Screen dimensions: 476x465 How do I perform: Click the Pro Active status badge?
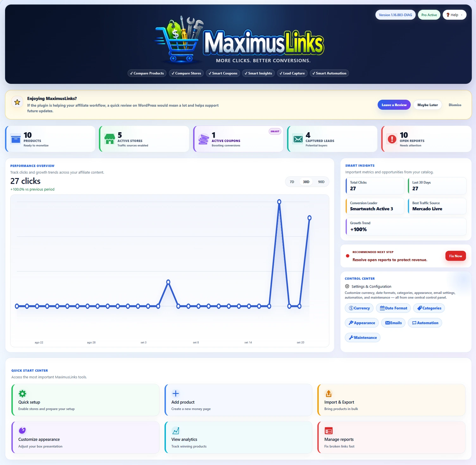point(429,15)
